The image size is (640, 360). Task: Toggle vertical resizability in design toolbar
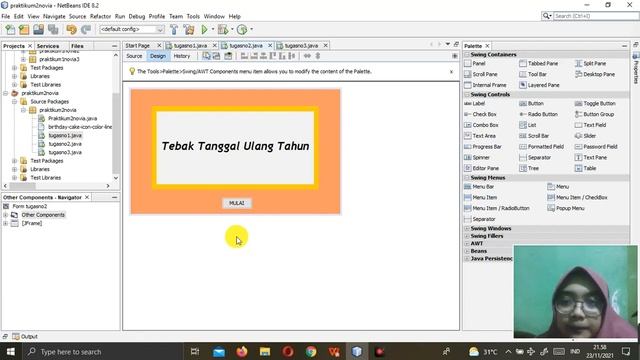318,56
